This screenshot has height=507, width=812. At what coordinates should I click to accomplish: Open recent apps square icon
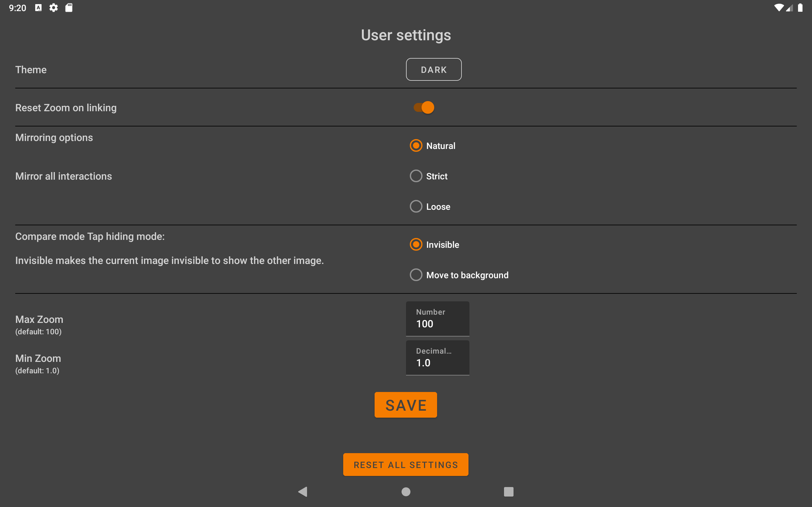[508, 491]
